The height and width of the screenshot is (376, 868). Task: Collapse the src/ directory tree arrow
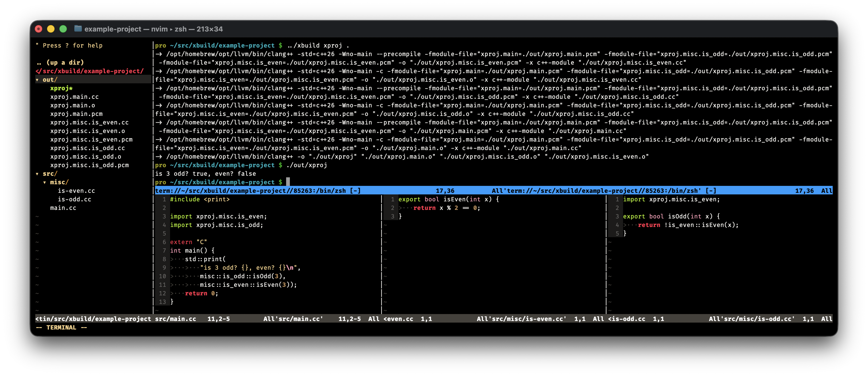coord(37,174)
